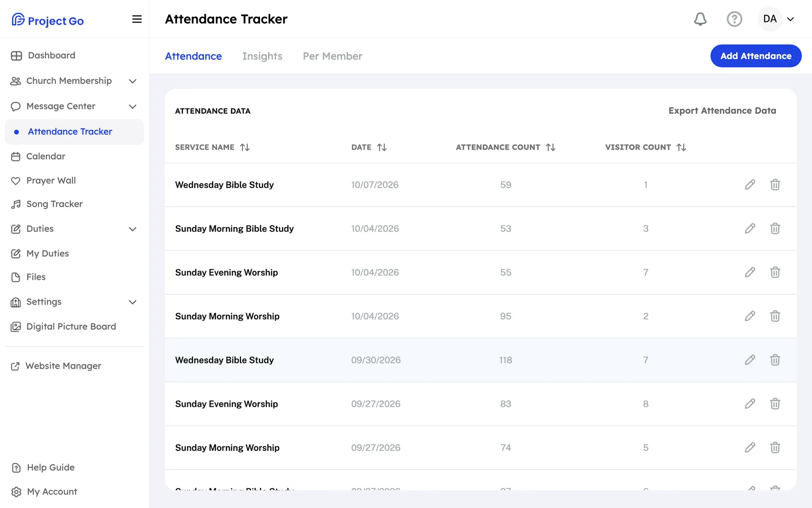Sort by Visitor Count column

pyautogui.click(x=682, y=147)
